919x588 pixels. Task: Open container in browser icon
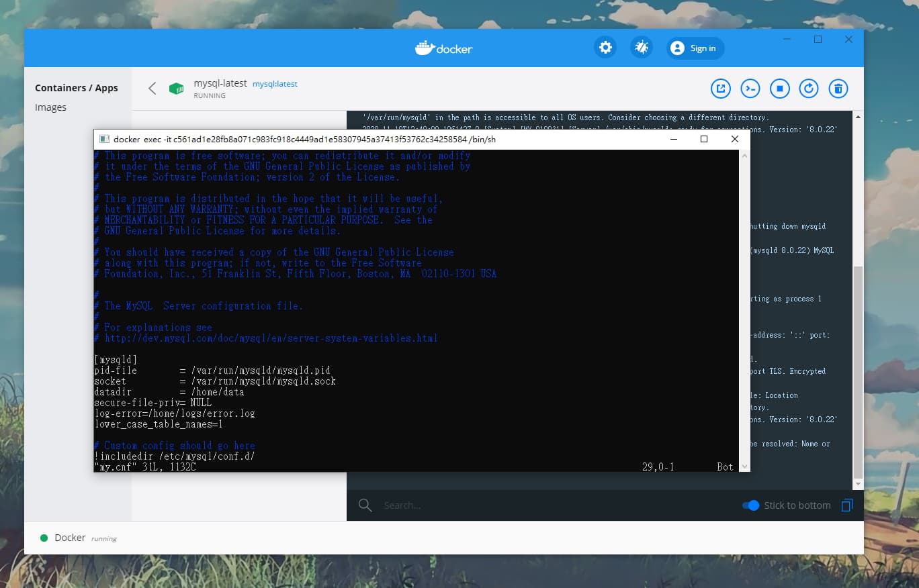[x=721, y=89]
